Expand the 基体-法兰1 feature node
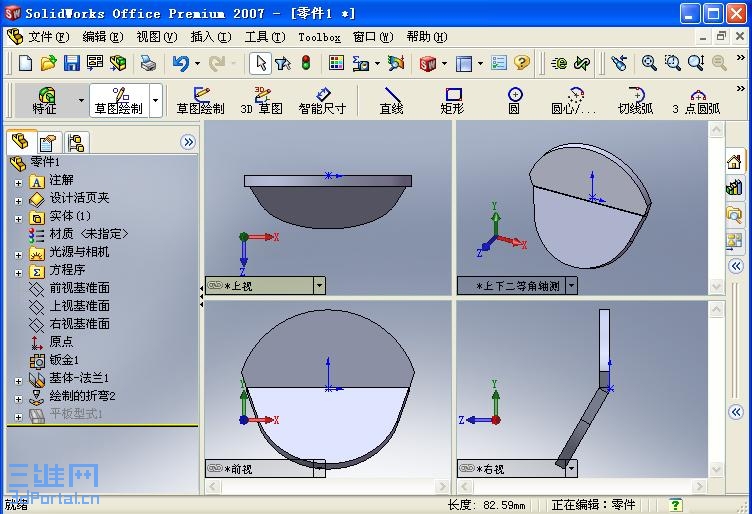This screenshot has width=752, height=514. point(18,381)
